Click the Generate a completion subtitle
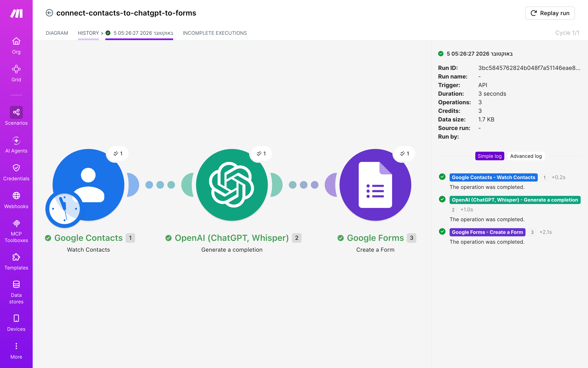Viewport: 588px width, 368px height. pos(232,250)
